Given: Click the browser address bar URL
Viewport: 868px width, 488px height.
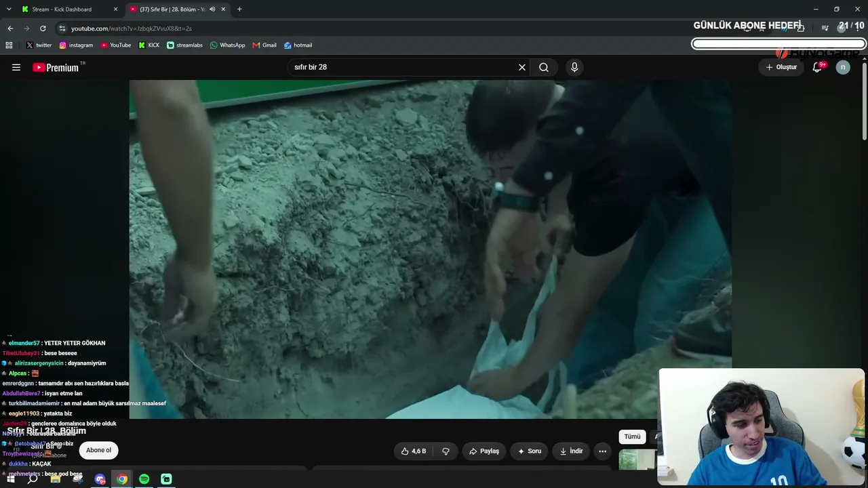Looking at the screenshot, I should [132, 28].
